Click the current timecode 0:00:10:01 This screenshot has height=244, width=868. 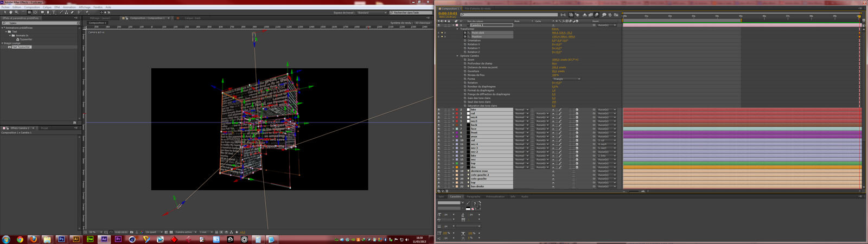point(448,14)
